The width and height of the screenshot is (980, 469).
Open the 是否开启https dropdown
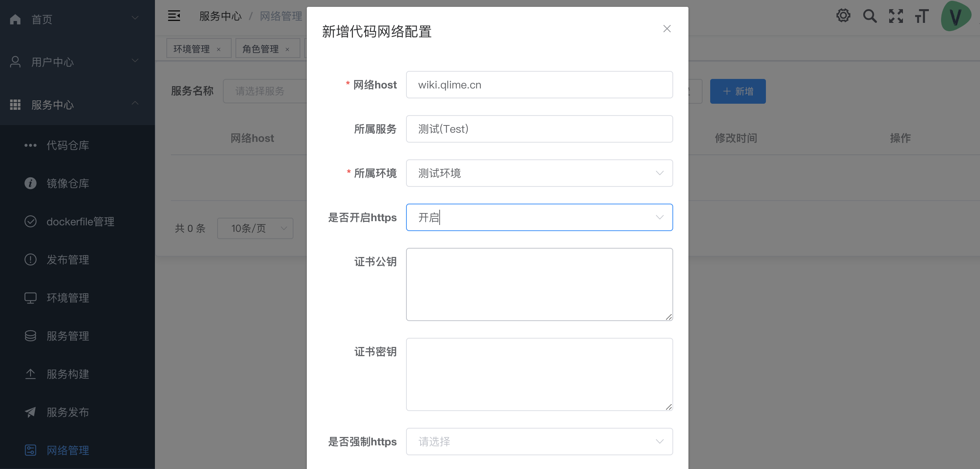pos(539,217)
